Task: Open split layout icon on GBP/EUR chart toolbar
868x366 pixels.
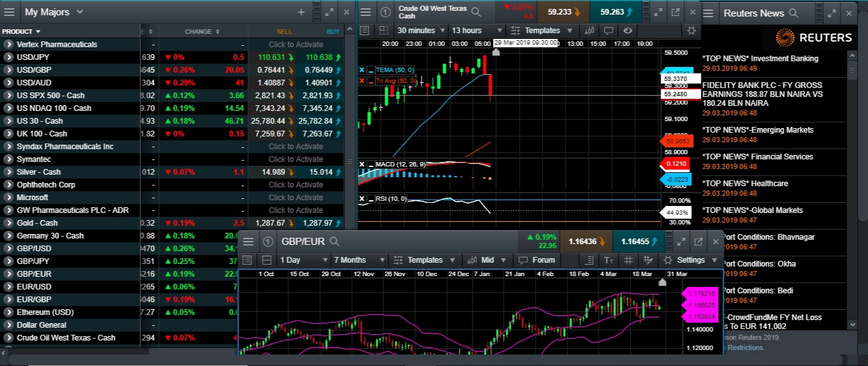Action: 267,260
